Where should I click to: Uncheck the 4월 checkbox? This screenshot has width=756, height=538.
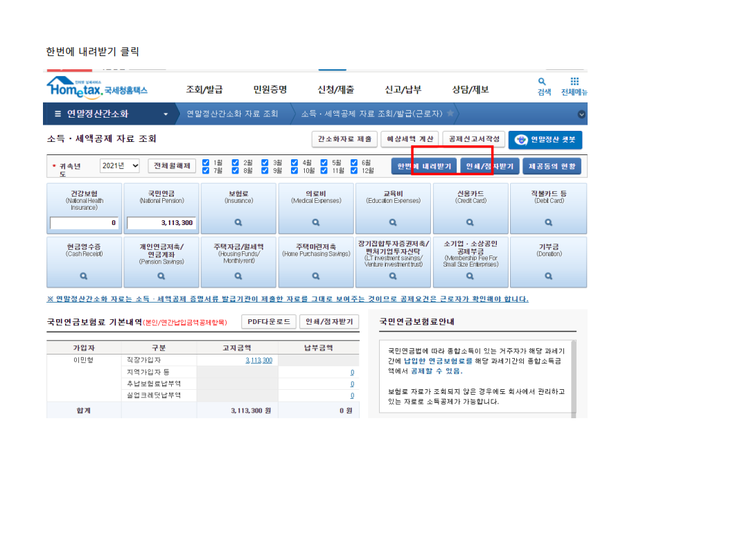point(295,163)
